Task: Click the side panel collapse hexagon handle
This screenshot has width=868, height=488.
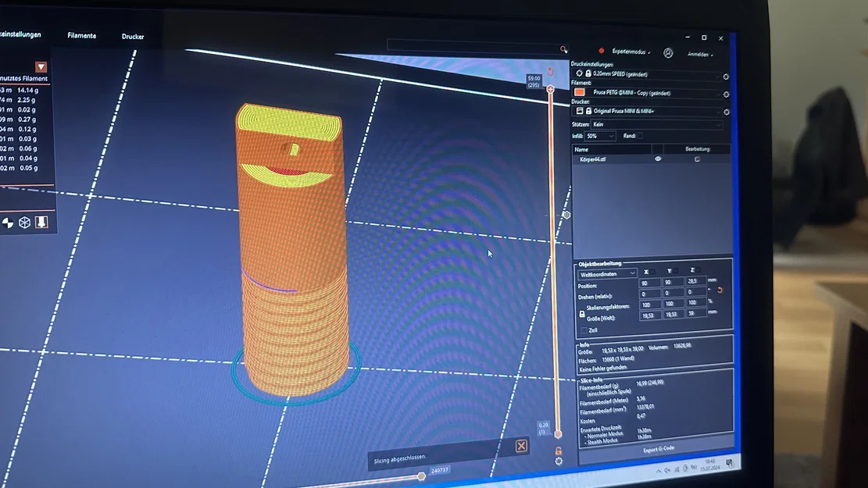Action: (566, 215)
